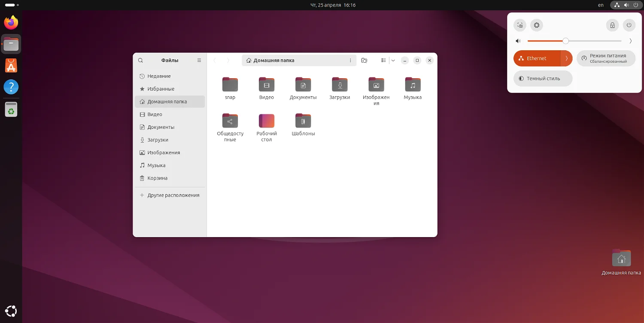Open the en keyboard layout menu
The width and height of the screenshot is (644, 323).
coord(601,5)
